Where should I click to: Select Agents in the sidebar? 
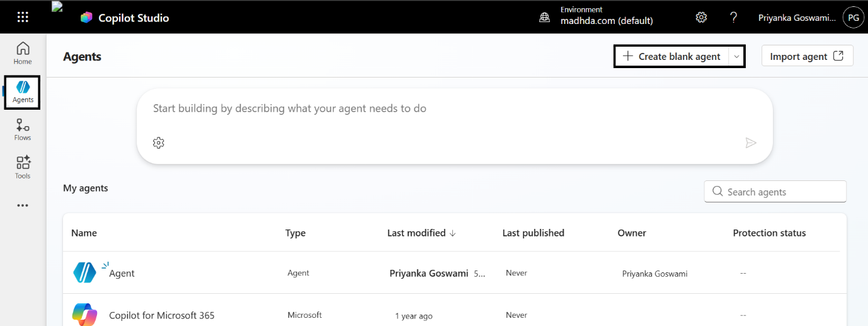(23, 92)
